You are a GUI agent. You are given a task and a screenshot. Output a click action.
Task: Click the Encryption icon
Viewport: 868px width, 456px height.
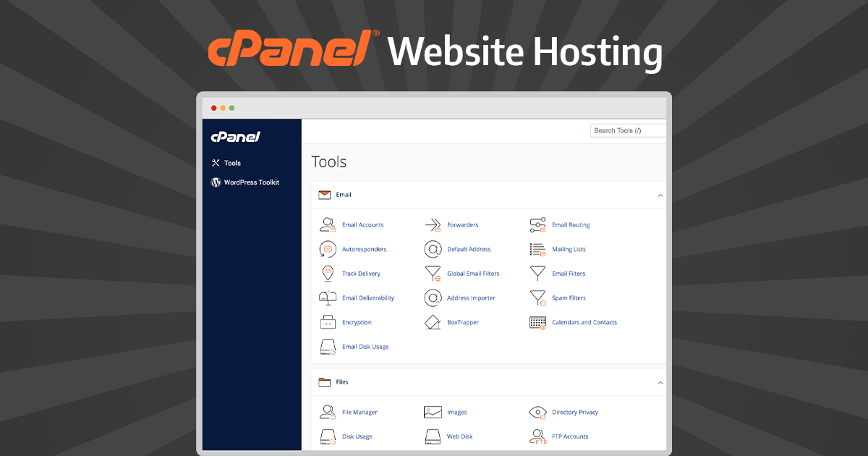click(x=328, y=322)
